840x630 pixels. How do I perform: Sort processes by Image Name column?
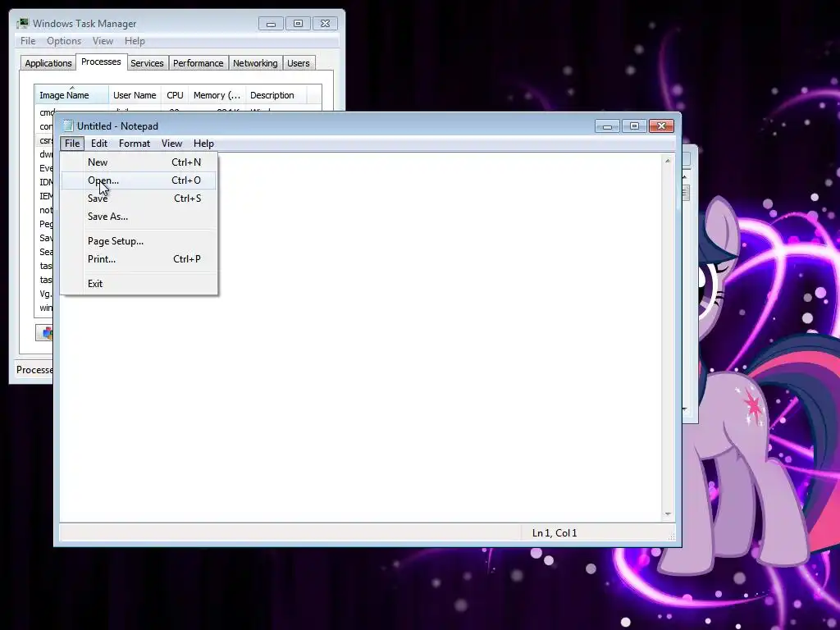pos(72,95)
